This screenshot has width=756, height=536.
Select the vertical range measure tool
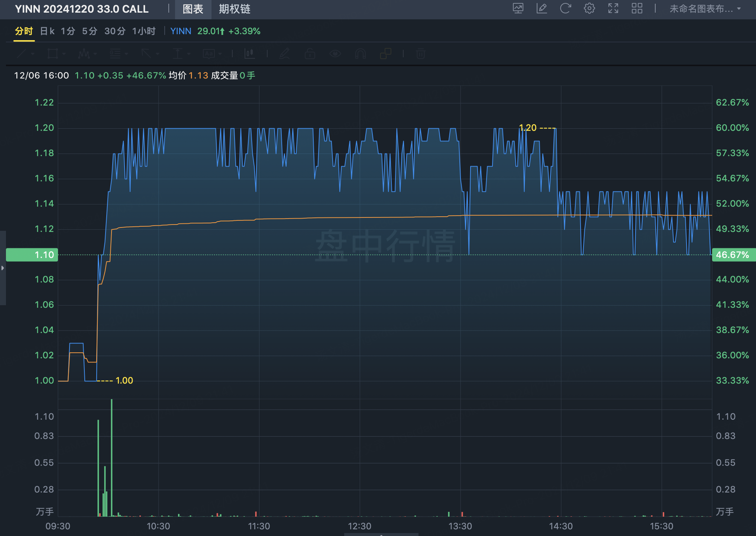[x=178, y=54]
